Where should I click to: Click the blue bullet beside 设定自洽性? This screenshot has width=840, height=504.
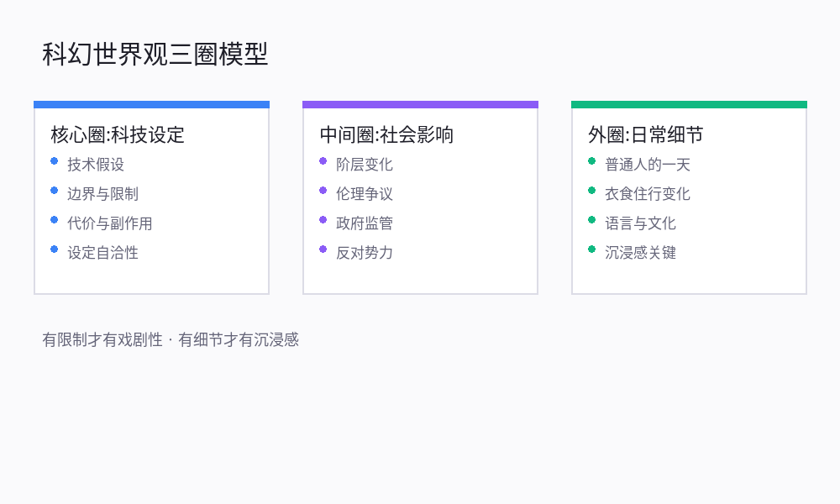pos(55,249)
